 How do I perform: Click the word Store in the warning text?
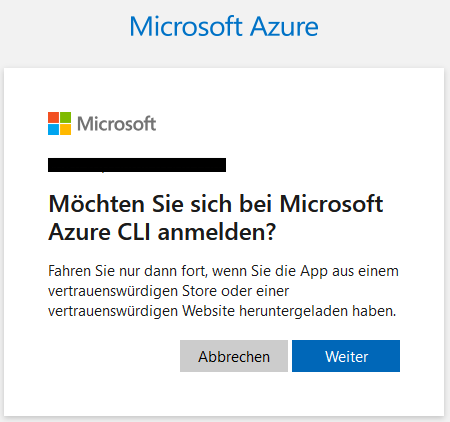200,291
